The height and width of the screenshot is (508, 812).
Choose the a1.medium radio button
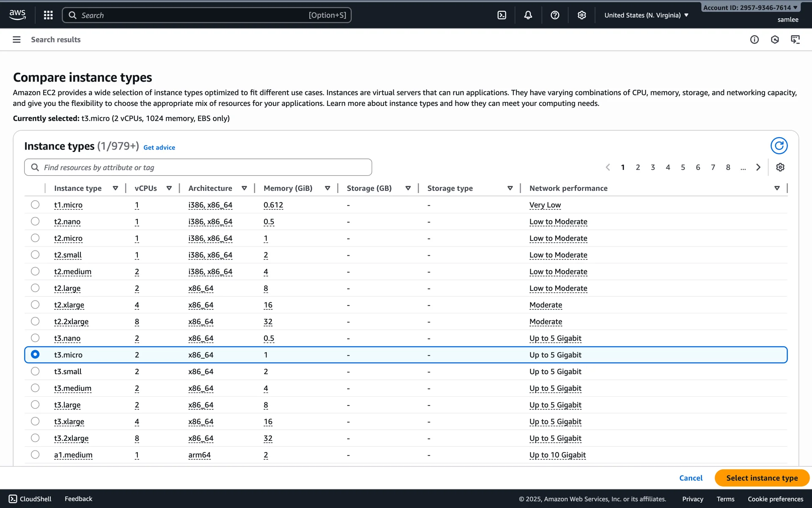(x=35, y=454)
